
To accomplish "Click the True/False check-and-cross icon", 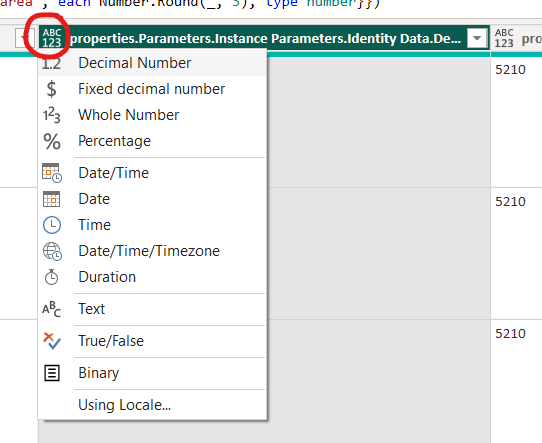I will (52, 341).
